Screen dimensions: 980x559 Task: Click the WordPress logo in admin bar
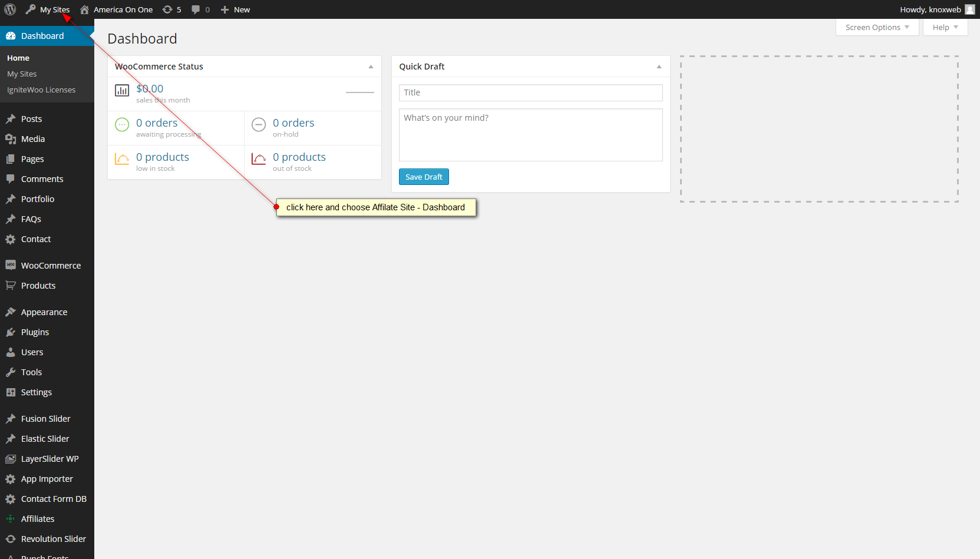tap(10, 9)
